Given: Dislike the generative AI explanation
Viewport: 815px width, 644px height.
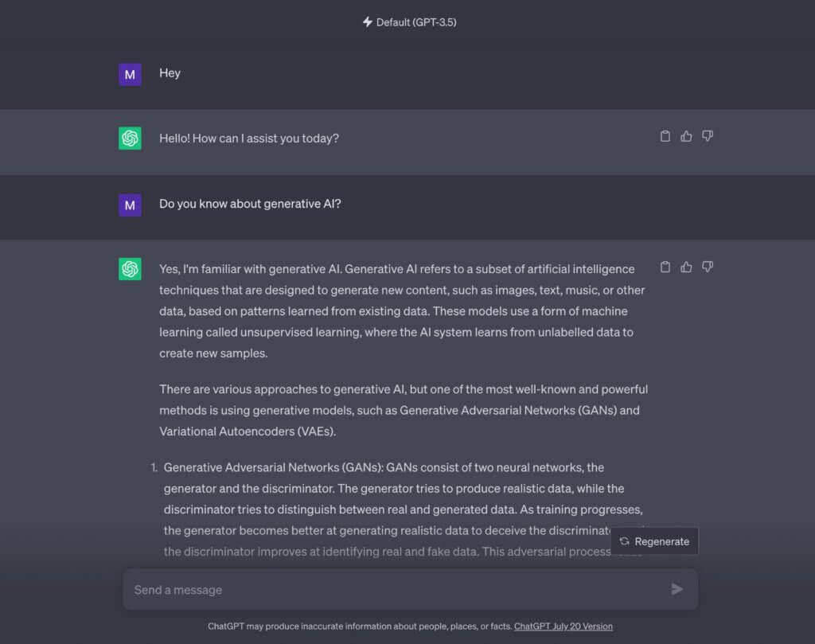Looking at the screenshot, I should click(x=708, y=267).
